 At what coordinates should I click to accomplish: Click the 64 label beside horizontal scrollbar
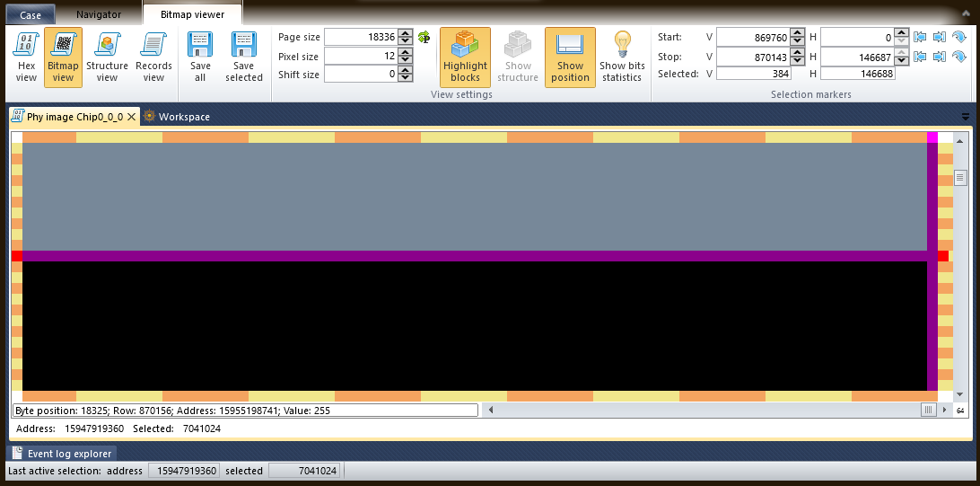click(x=960, y=411)
